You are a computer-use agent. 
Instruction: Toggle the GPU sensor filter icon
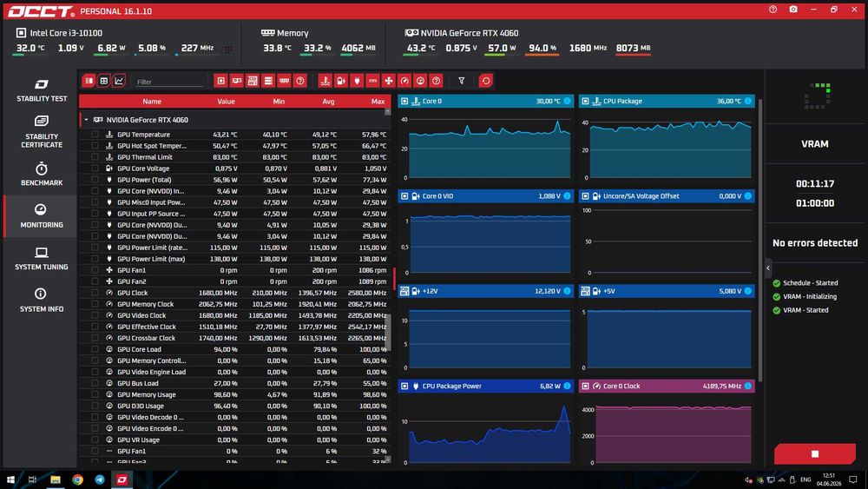(237, 81)
